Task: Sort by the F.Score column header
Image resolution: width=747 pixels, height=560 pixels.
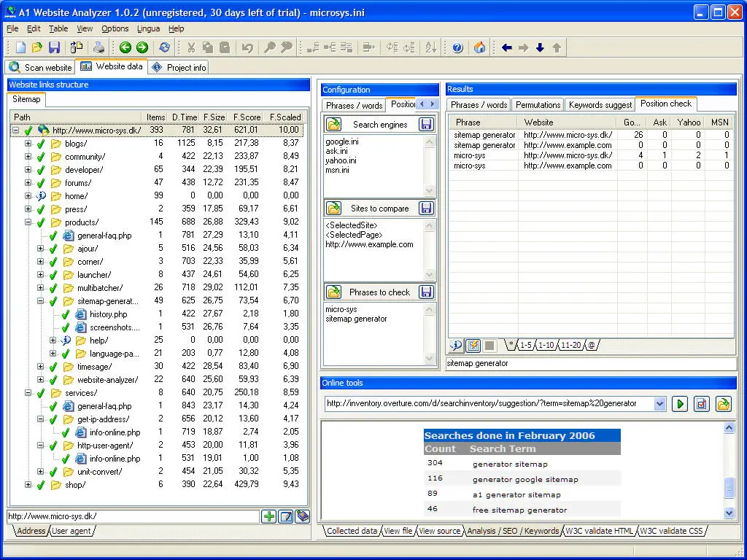Action: [x=247, y=117]
